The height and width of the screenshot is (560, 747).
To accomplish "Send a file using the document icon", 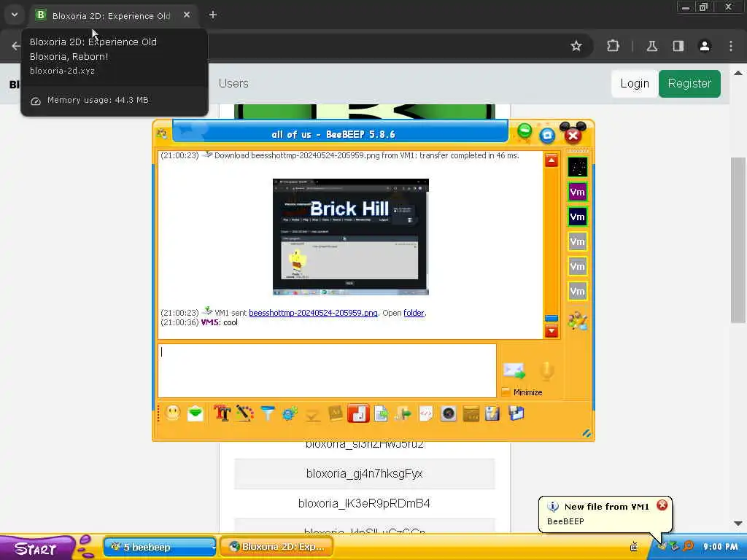I will [x=381, y=413].
